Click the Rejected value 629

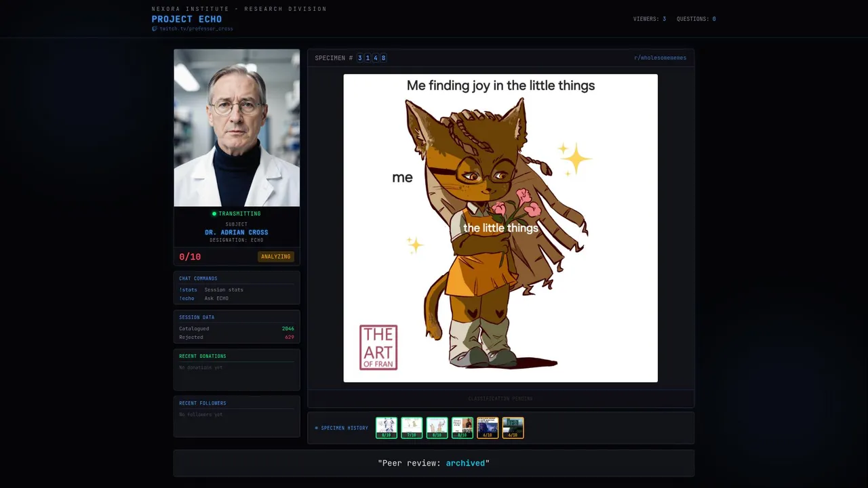click(290, 338)
